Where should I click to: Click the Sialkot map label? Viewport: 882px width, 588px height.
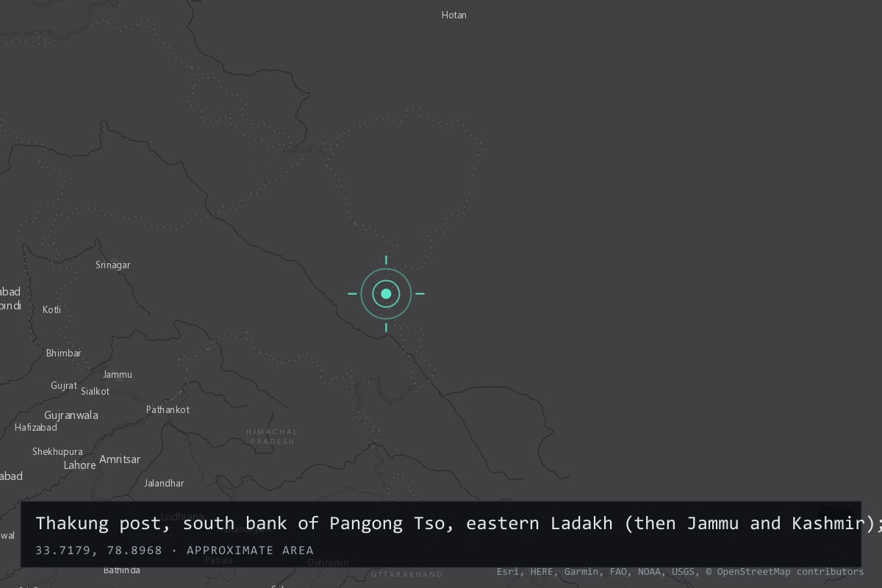tap(95, 391)
